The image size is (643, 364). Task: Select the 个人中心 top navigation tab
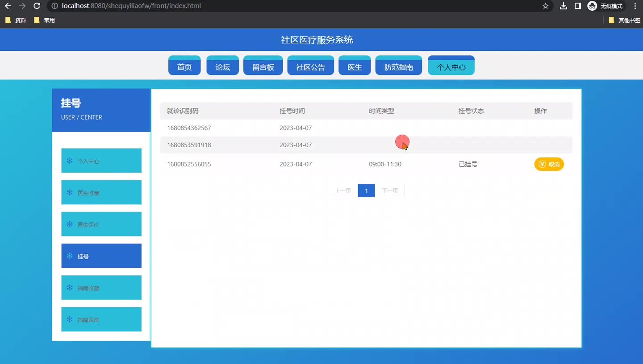(451, 66)
